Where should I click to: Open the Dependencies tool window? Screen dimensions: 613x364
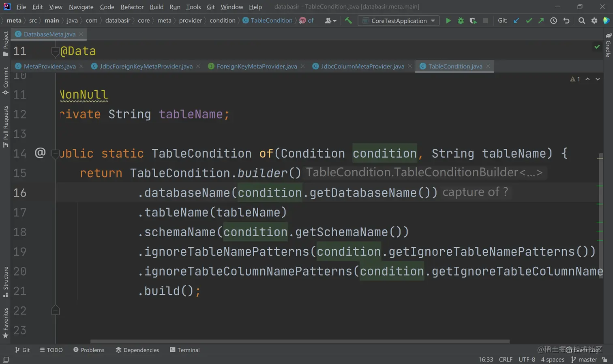137,350
